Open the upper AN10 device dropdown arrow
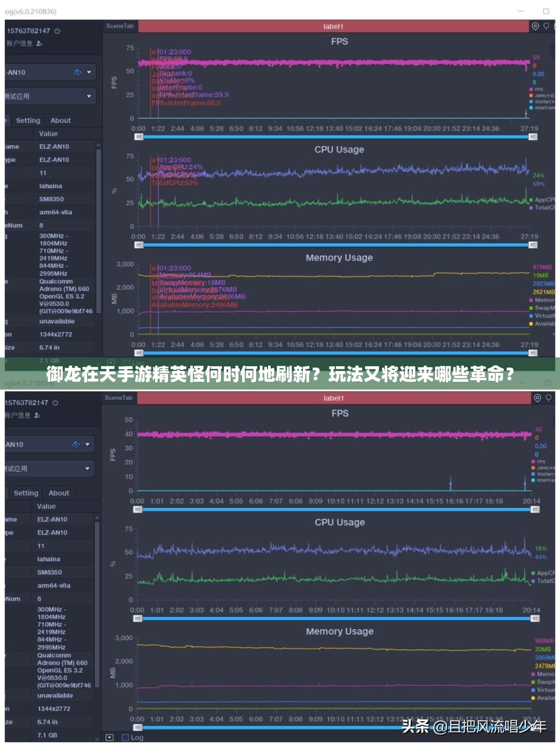 89,73
